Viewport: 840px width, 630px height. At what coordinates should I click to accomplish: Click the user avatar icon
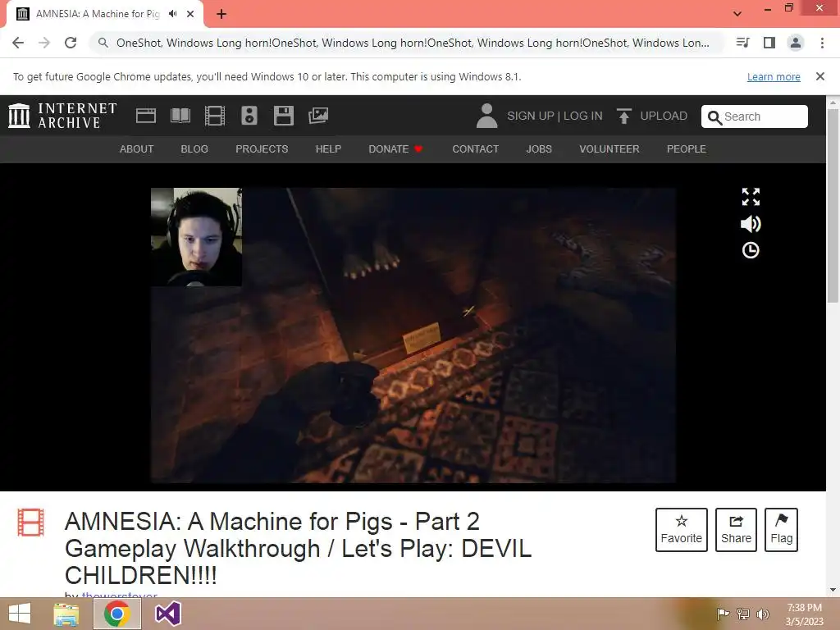point(486,116)
